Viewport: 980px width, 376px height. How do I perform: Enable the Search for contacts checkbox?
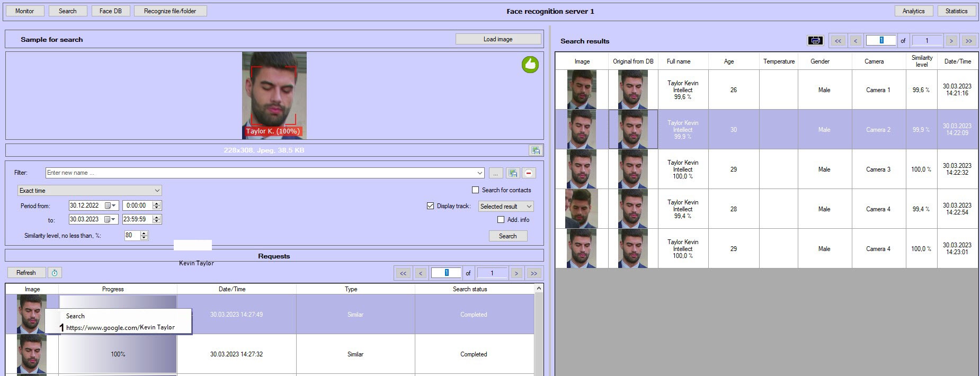(x=475, y=190)
